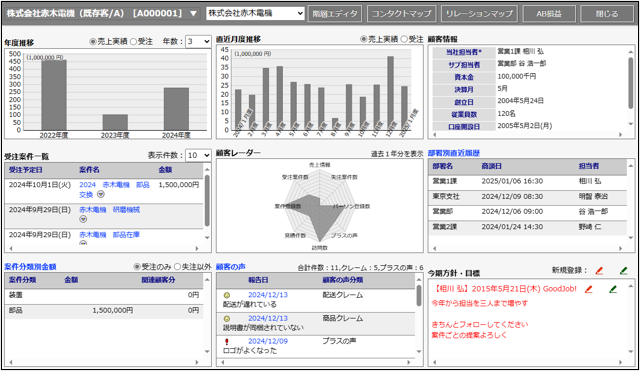The width and height of the screenshot is (640, 371).
Task: Click the red pencil beside 新規登録
Action: tap(599, 271)
